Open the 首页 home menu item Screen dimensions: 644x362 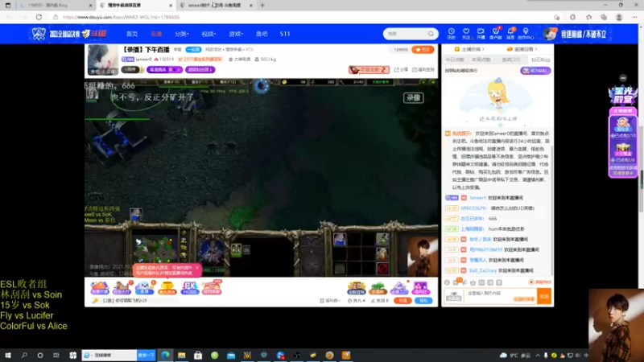click(x=132, y=34)
